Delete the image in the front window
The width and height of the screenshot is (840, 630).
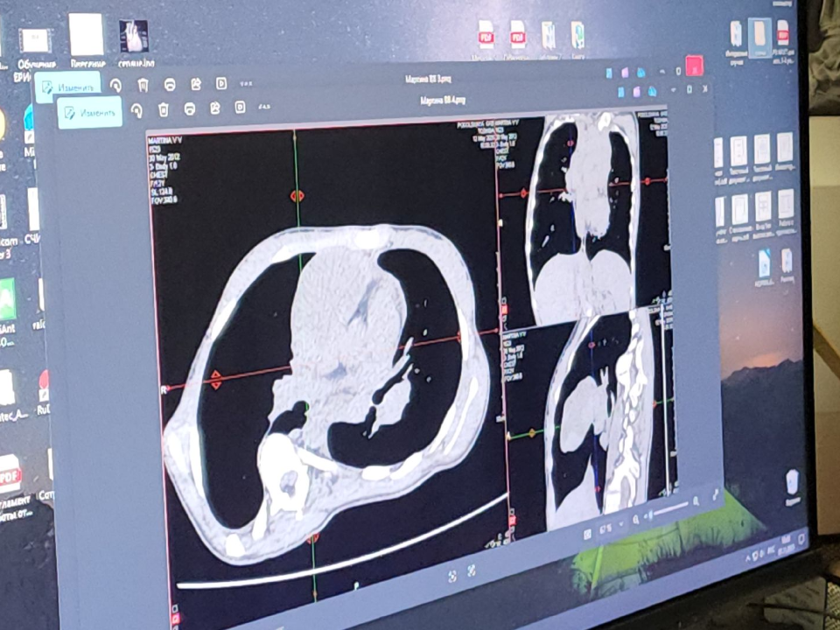[164, 110]
